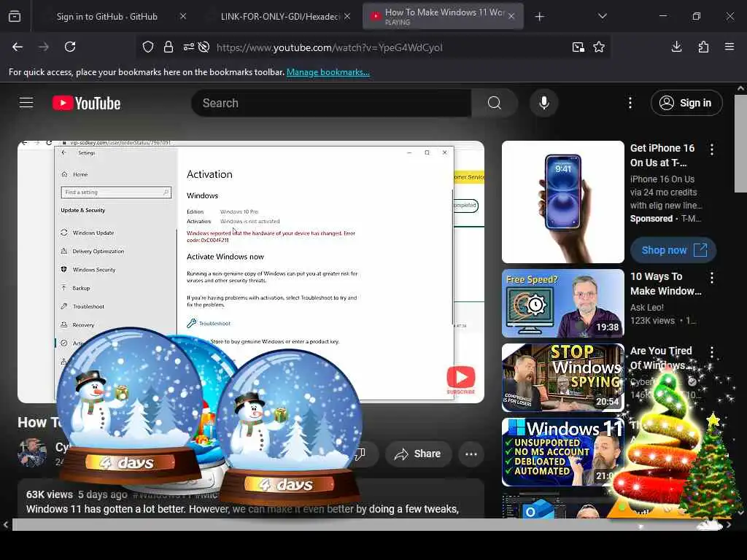Switch to LINK-FOR-ONLY-GDI tab

[x=279, y=17]
